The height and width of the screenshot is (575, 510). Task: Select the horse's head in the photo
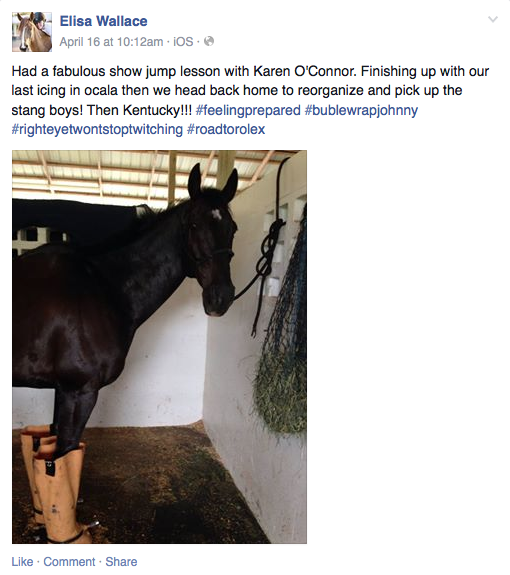(212, 240)
